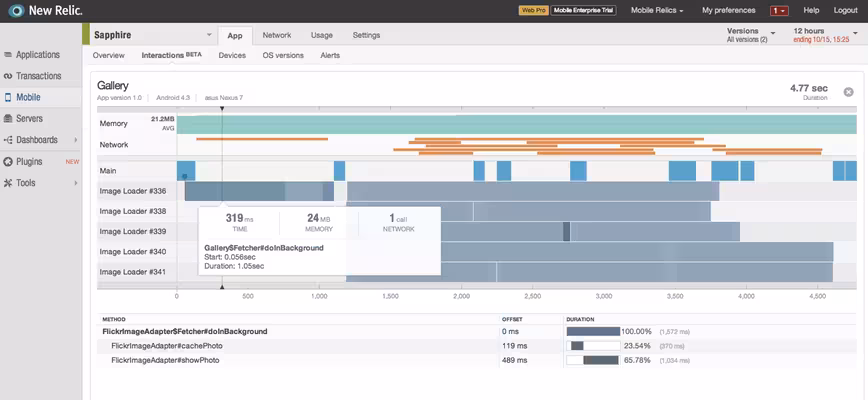Switch to the App tab

(235, 35)
